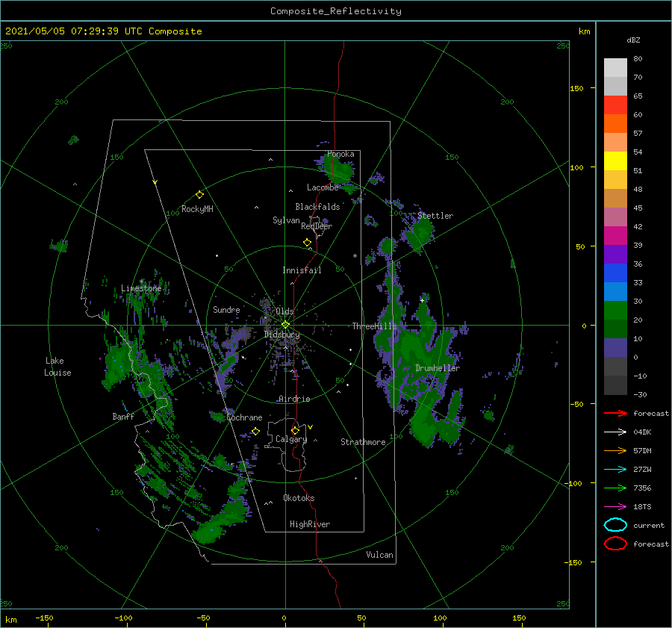This screenshot has width=672, height=628.
Task: Click the asterisk marker above Limestone
Action: click(x=141, y=282)
